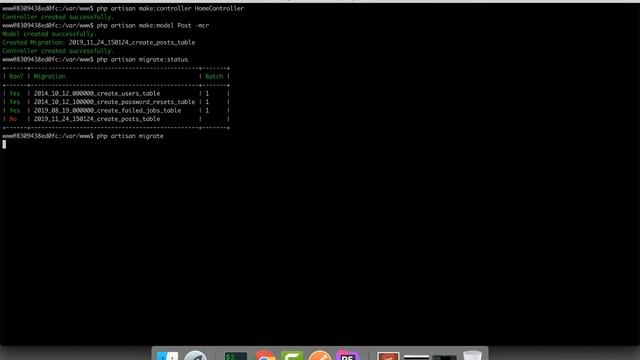Click 'Created Migration:' 2019_11_24_150124_create_posts_table line

[98, 42]
